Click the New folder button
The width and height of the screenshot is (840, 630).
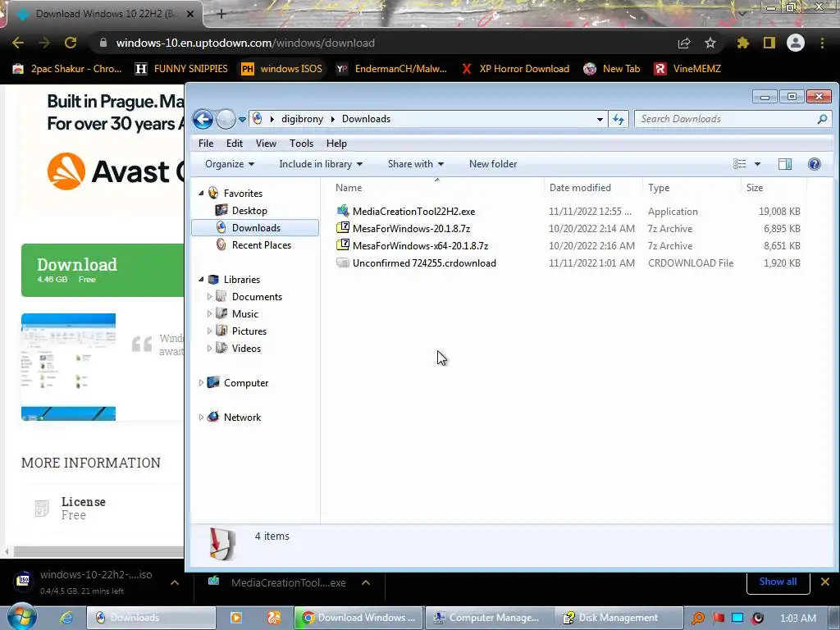[x=493, y=164]
